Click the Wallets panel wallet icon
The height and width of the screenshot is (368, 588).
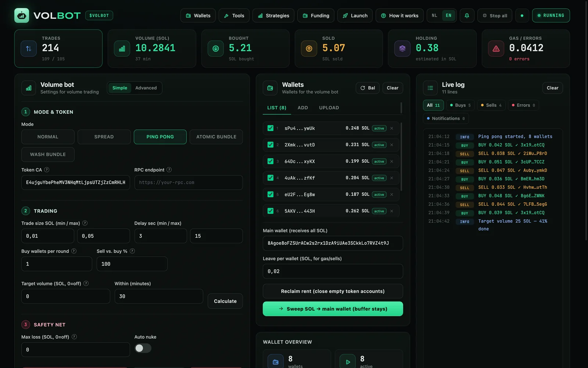click(270, 88)
